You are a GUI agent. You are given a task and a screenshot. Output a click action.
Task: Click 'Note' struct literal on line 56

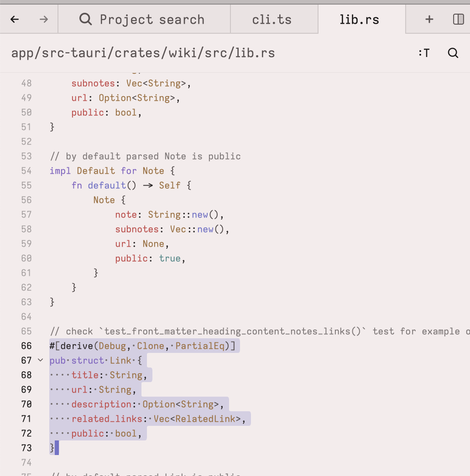tap(104, 200)
